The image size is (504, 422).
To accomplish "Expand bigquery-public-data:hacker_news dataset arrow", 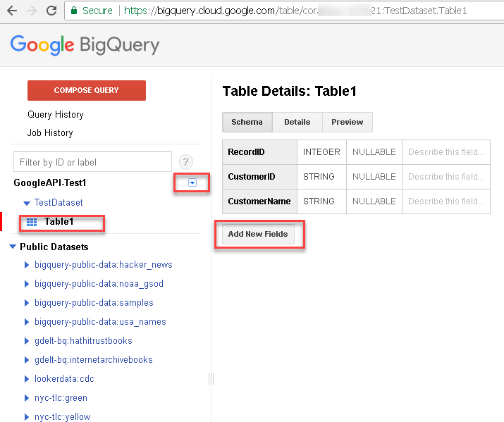I will pos(27,265).
